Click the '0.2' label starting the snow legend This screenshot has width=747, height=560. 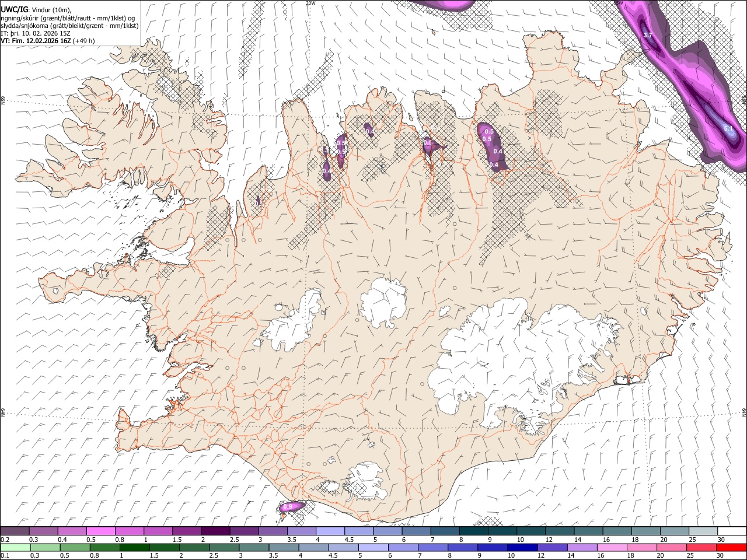click(x=5, y=539)
